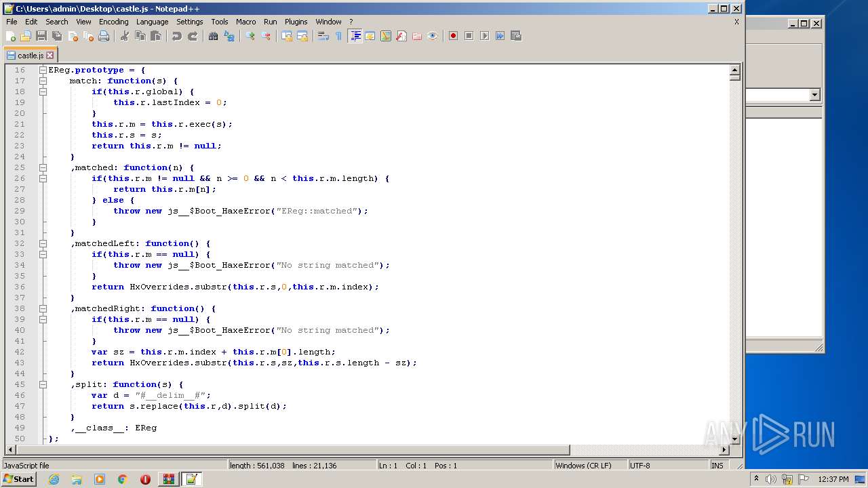
Task: Click the Undo arrow icon
Action: 177,36
